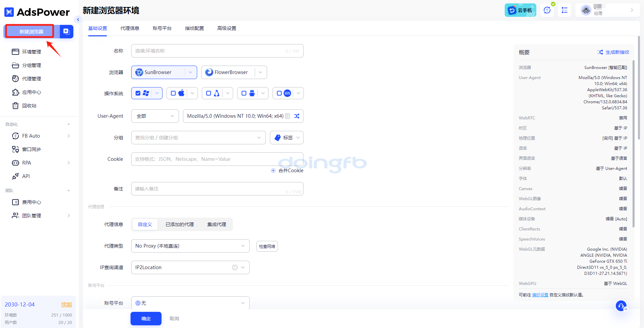Click the Cookie input field
The image size is (644, 328).
(x=217, y=159)
